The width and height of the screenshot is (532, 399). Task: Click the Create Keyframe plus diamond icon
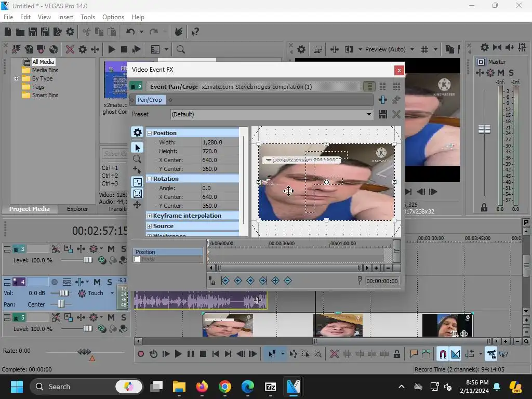275,281
